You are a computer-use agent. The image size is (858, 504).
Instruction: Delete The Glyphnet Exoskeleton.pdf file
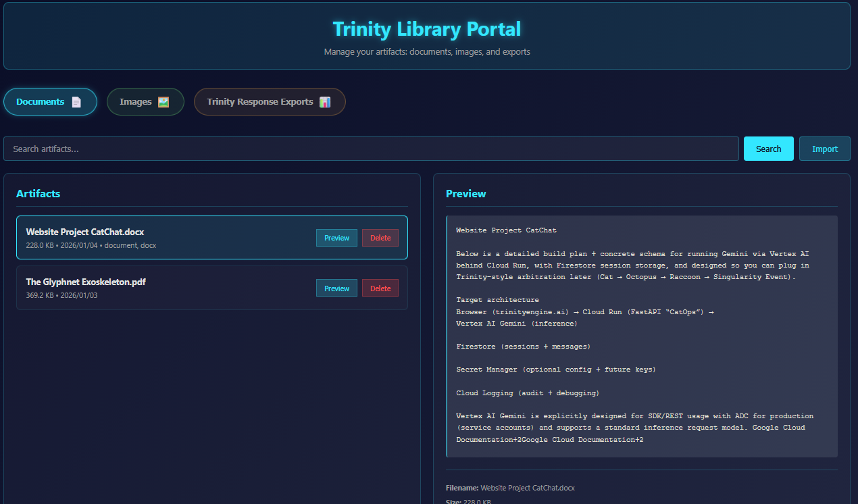tap(380, 288)
